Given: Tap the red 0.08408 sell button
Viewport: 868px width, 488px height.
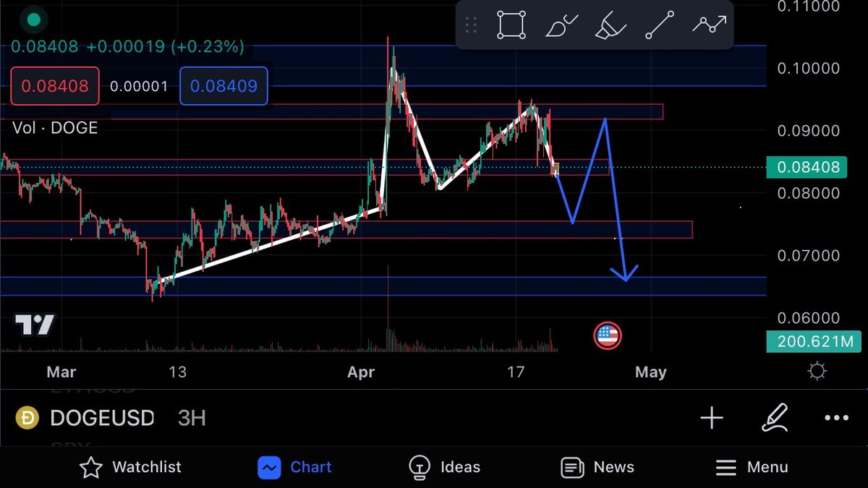Looking at the screenshot, I should coord(54,86).
